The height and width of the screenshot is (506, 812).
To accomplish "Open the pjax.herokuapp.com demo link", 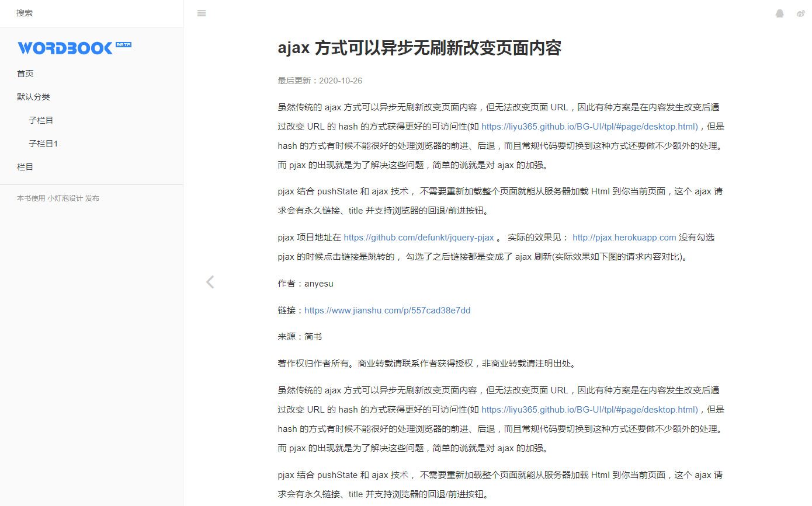I will (x=624, y=238).
